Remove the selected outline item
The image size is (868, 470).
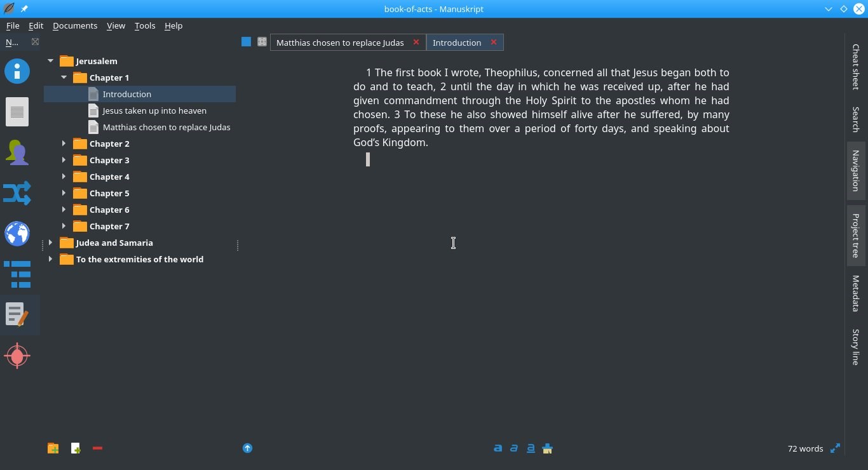(x=97, y=448)
